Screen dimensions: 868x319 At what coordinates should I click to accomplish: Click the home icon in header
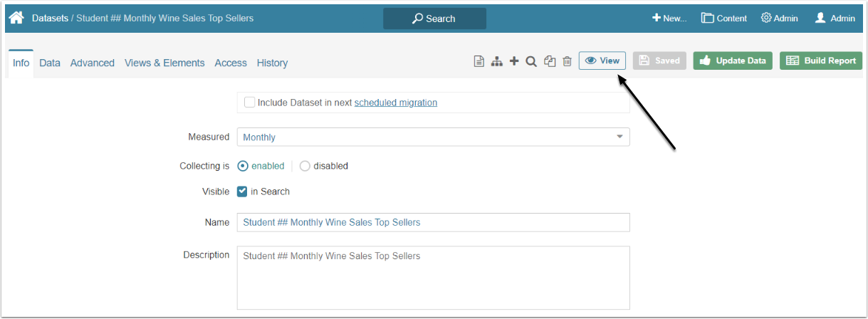(x=16, y=18)
